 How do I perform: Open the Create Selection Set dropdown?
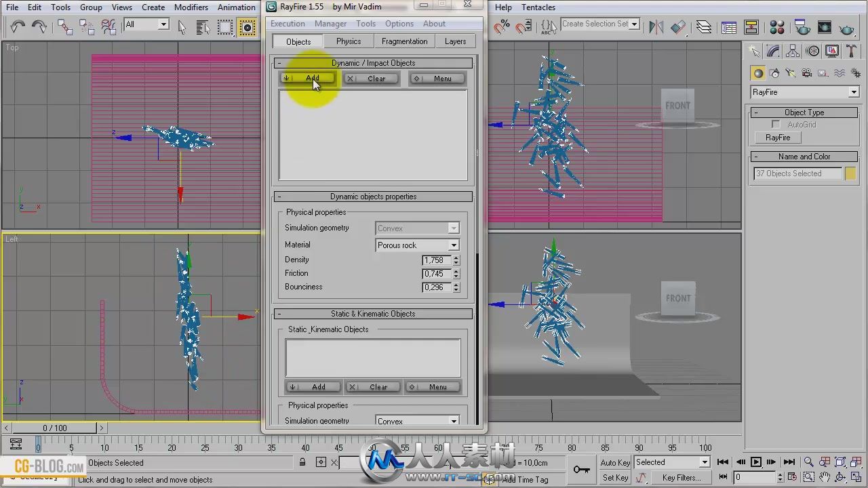click(600, 24)
